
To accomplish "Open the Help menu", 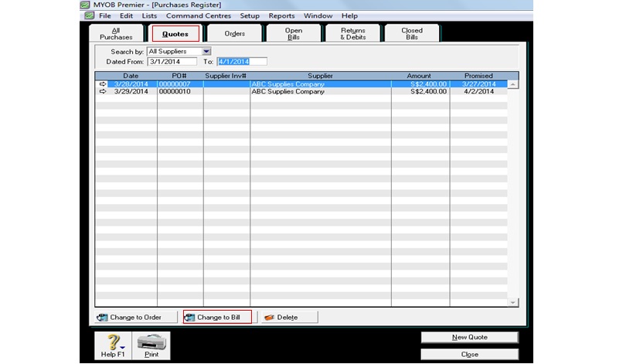I will click(x=349, y=15).
